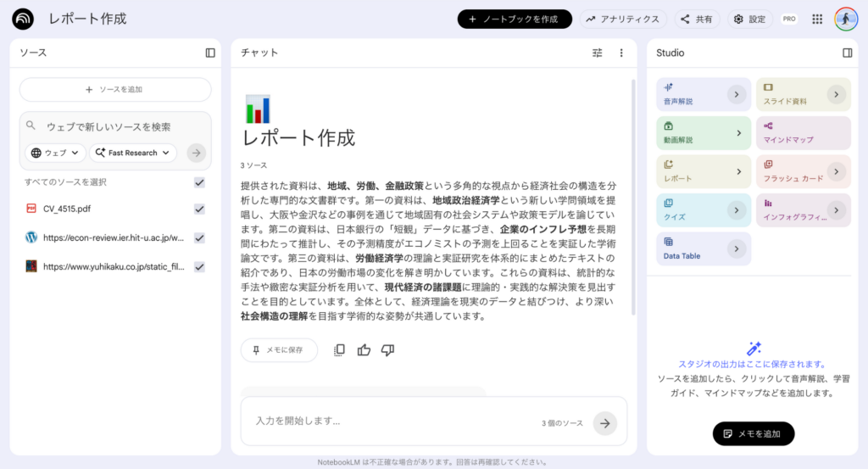This screenshot has height=469, width=868.
Task: Click the NotebookLM logo icon
Action: [x=23, y=19]
